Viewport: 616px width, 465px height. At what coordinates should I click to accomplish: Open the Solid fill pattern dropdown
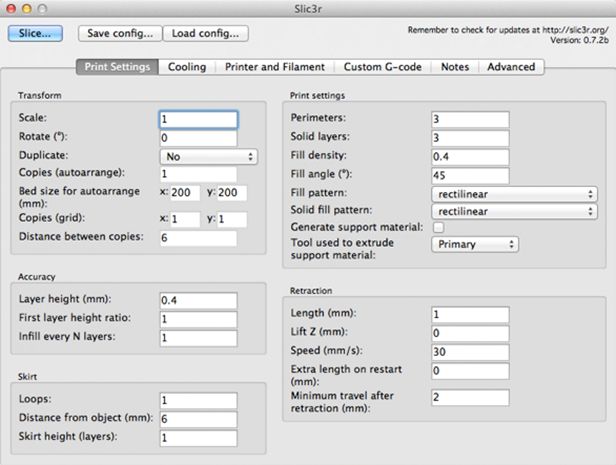click(514, 211)
